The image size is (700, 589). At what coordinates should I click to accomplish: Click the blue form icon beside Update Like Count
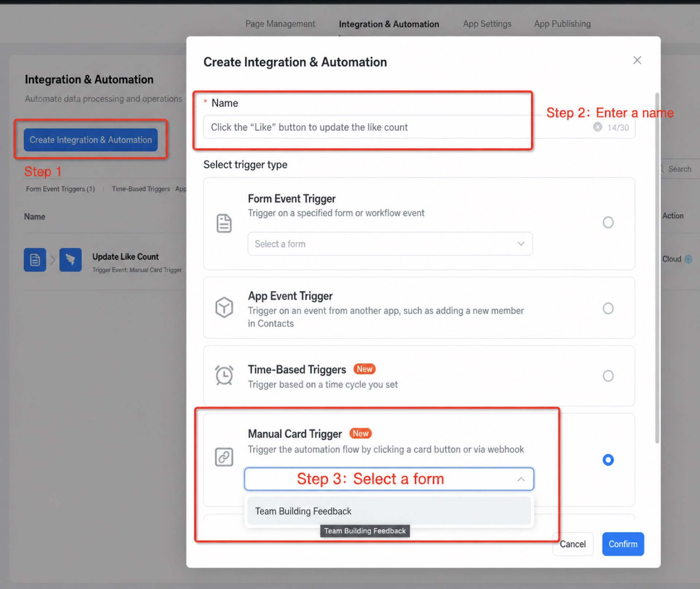(35, 260)
